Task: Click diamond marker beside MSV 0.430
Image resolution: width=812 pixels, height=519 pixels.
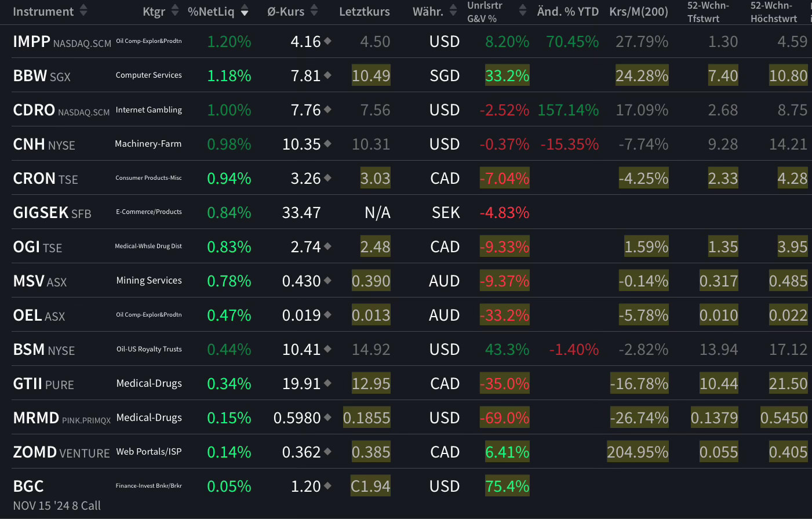Action: click(x=327, y=281)
